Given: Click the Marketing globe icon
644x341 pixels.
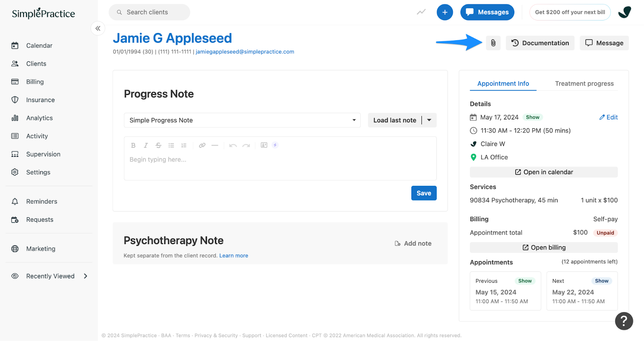Looking at the screenshot, I should (x=15, y=249).
